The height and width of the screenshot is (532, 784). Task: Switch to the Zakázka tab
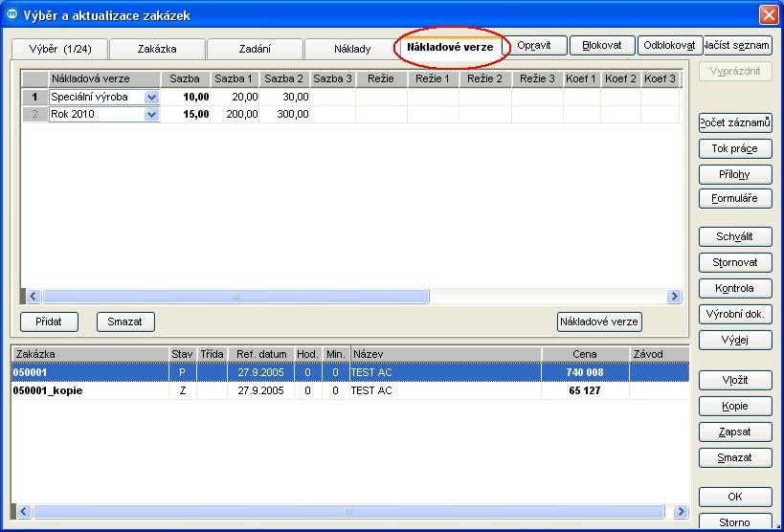(x=157, y=49)
